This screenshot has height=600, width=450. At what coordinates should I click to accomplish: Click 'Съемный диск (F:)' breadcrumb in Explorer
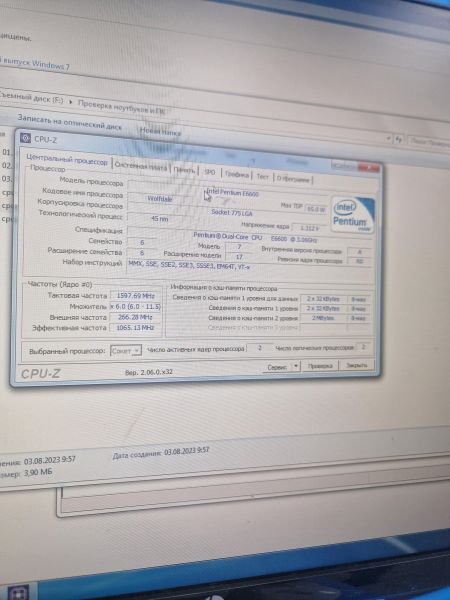(x=31, y=96)
